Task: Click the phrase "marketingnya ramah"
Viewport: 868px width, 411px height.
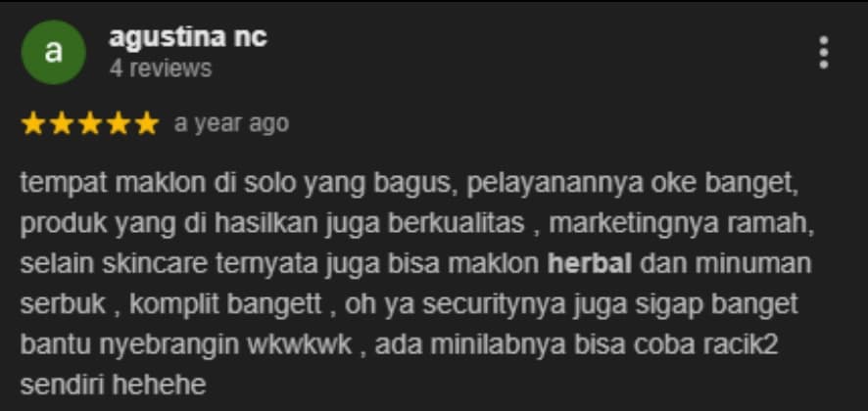Action: (679, 225)
